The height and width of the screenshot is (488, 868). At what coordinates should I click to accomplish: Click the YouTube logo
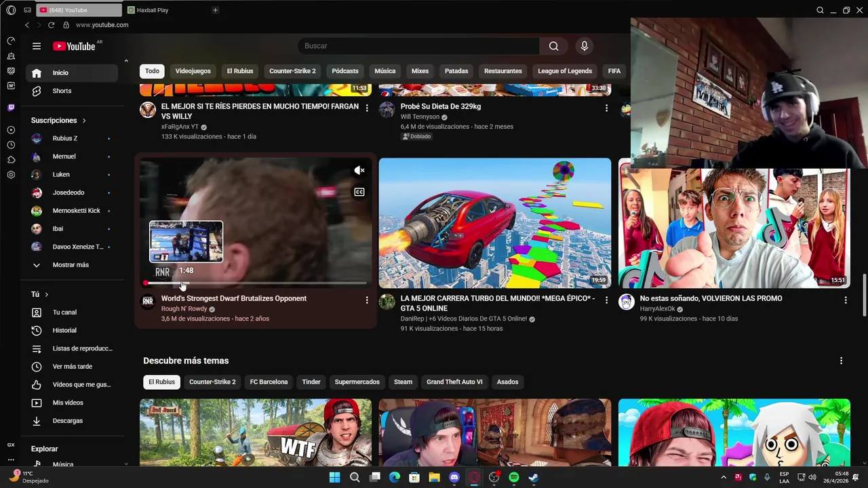[x=74, y=46]
